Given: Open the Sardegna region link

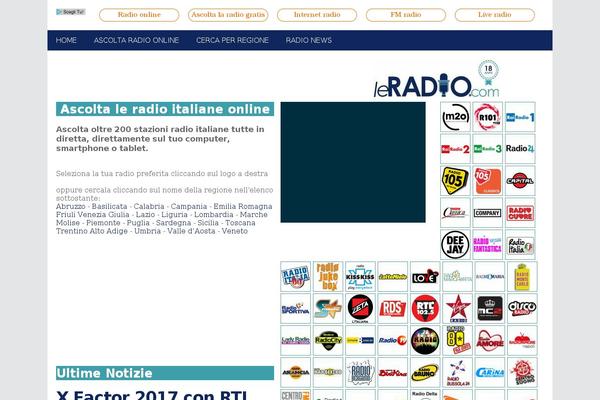Looking at the screenshot, I should point(173,223).
